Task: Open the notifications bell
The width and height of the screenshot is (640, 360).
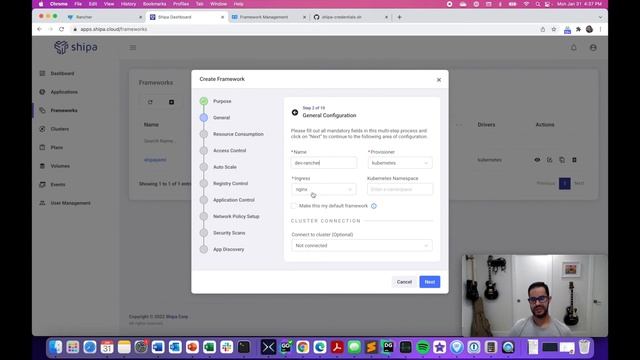Action: [x=573, y=48]
